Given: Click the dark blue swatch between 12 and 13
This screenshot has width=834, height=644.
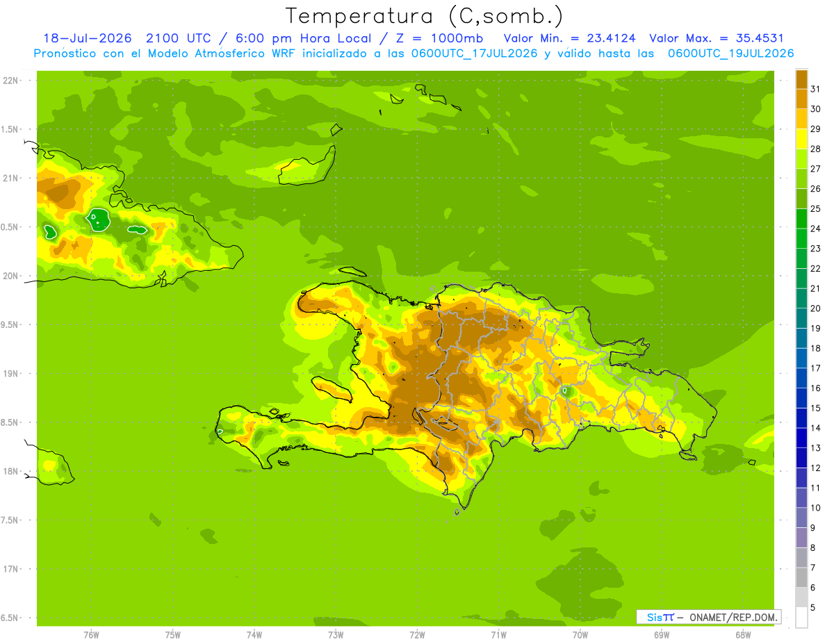Looking at the screenshot, I should click(801, 458).
